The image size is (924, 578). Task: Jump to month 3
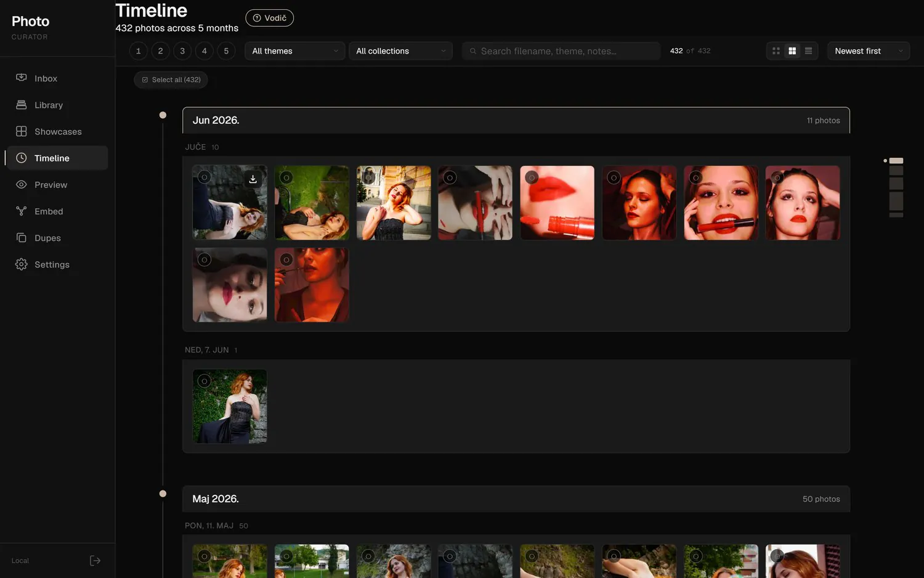[x=182, y=51]
